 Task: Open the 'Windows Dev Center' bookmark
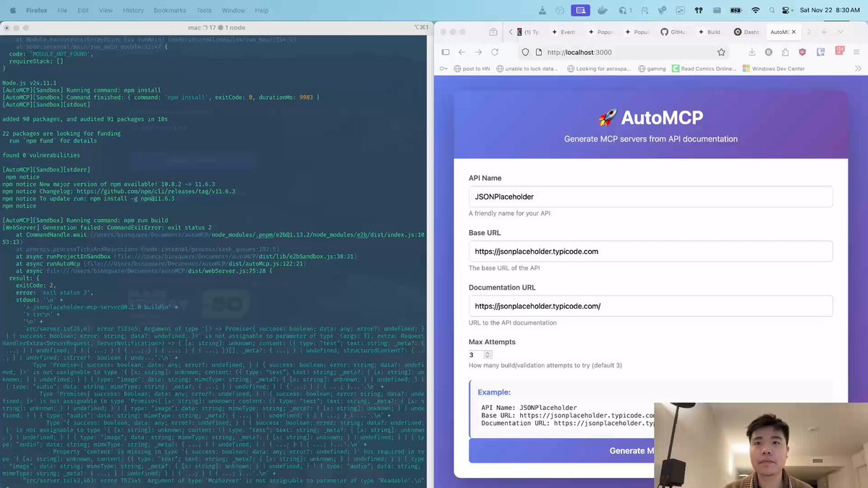pyautogui.click(x=773, y=69)
